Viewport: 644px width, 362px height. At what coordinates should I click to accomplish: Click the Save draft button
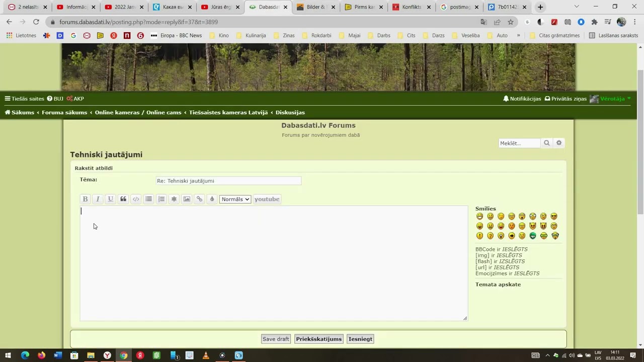276,339
